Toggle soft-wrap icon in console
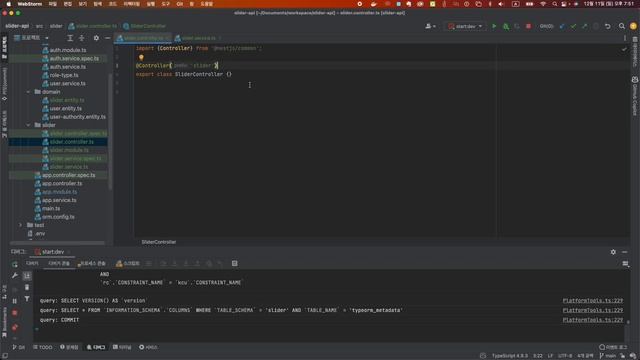Screen dimensions: 640x360 coord(27,276)
